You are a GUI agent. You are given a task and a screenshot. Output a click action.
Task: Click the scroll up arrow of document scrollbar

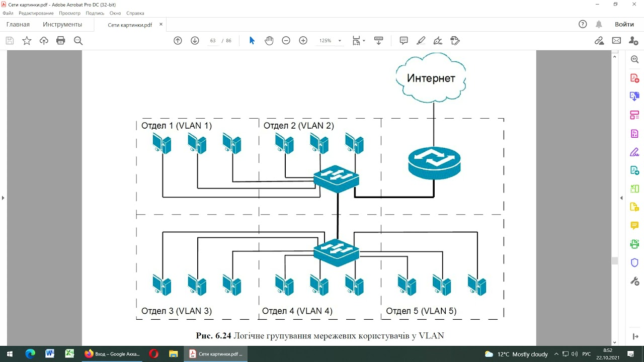(614, 57)
